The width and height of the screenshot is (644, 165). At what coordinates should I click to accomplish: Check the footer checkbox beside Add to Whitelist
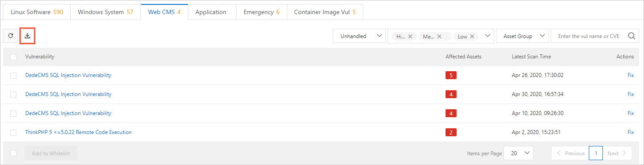pos(13,153)
